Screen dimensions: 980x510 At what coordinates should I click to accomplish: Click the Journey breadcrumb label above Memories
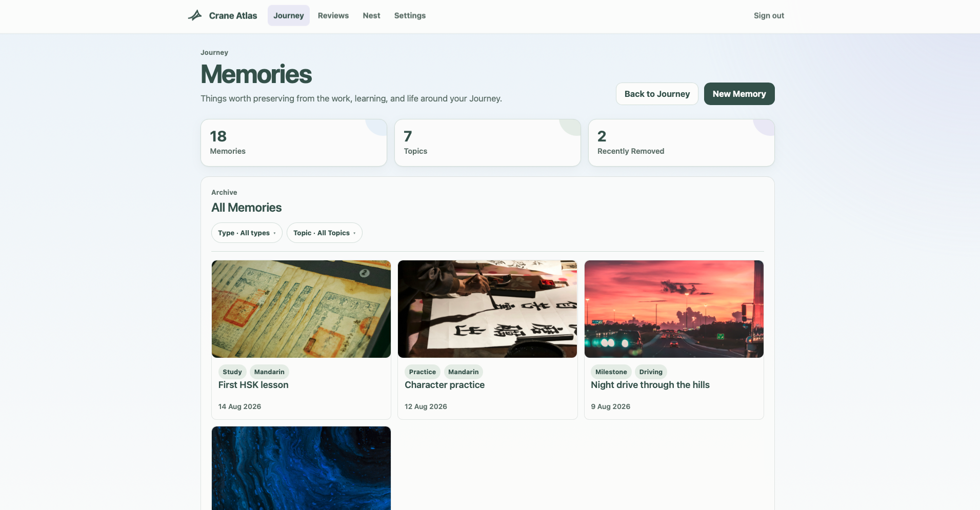click(x=214, y=52)
